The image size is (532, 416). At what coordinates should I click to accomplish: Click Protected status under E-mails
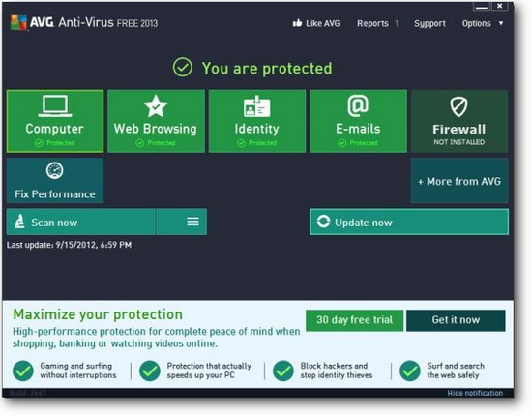click(x=358, y=143)
